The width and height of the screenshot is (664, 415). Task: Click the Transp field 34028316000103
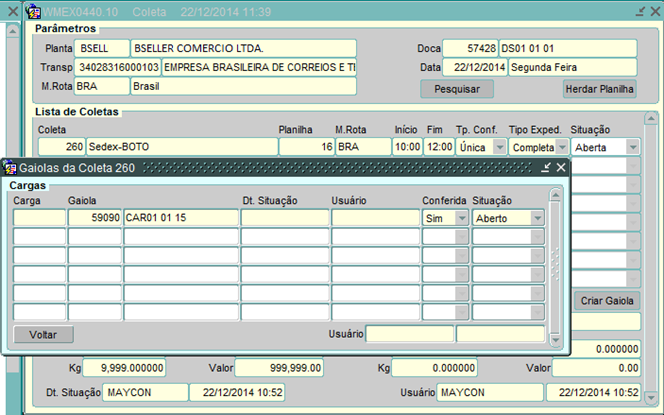(x=118, y=67)
